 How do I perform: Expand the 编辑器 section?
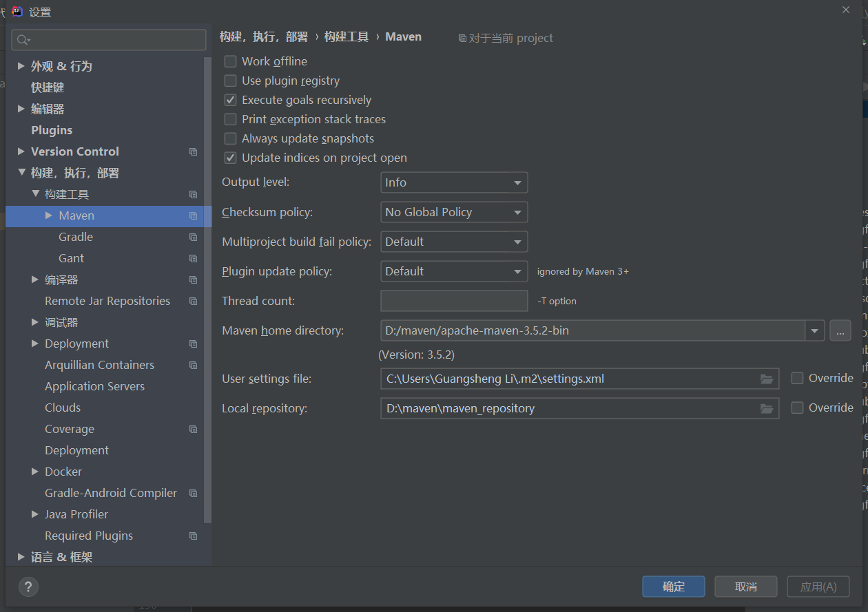point(21,109)
